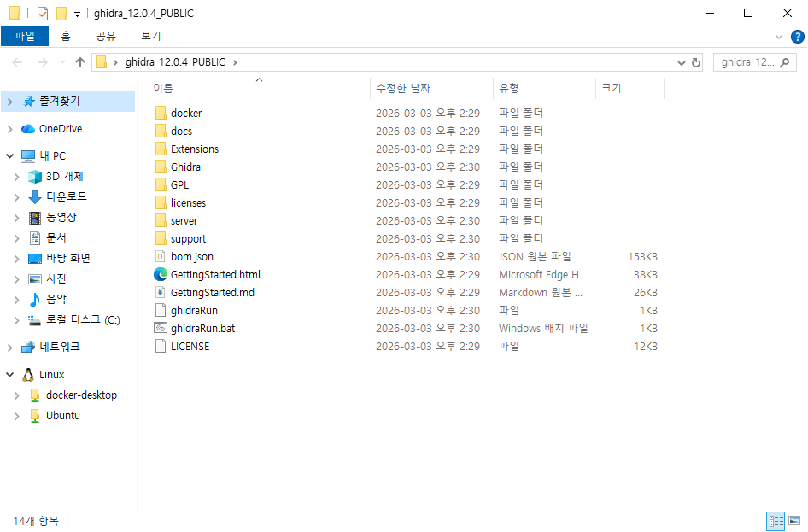
Task: Click the Help question mark icon
Action: pos(796,37)
